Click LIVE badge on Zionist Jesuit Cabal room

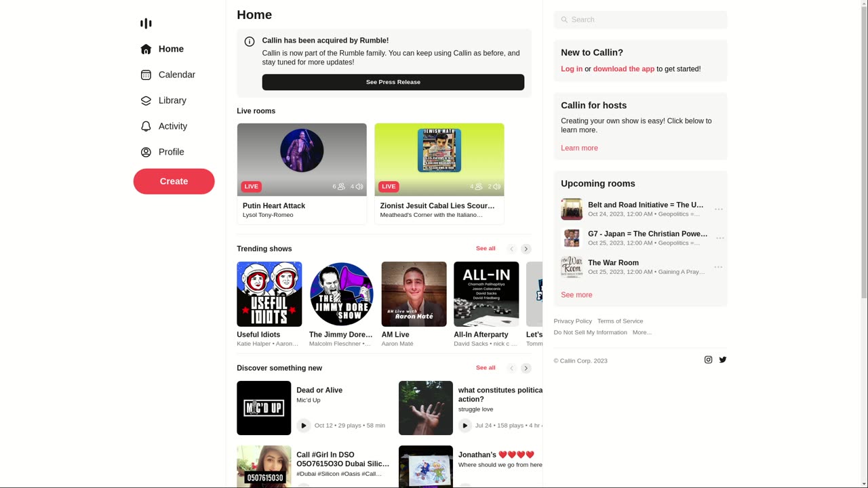click(x=389, y=186)
